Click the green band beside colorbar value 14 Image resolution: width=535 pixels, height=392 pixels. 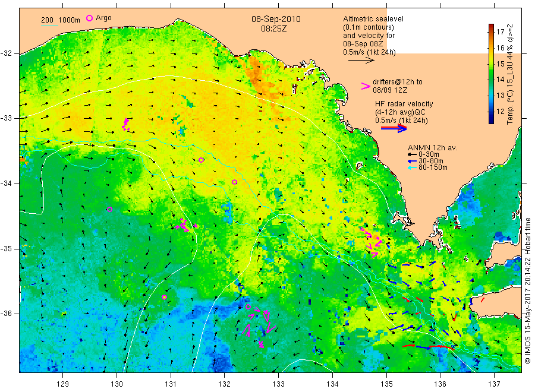(x=491, y=80)
